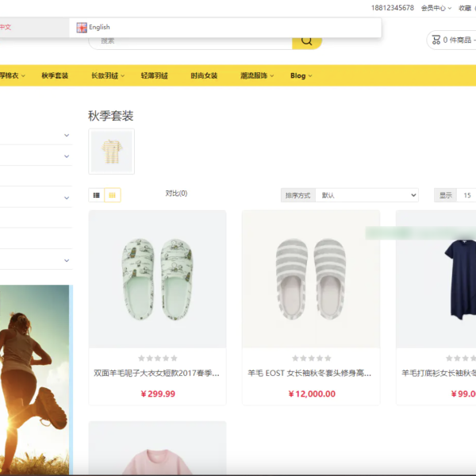Screen dimensions: 476x476
Task: Click star rating under gray striped slippers
Action: pyautogui.click(x=312, y=359)
